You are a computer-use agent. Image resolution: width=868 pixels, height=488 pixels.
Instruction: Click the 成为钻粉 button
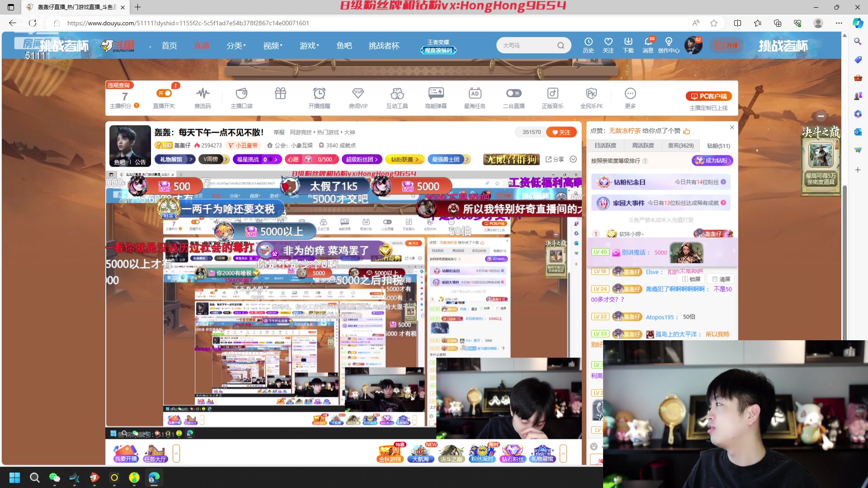tap(712, 160)
